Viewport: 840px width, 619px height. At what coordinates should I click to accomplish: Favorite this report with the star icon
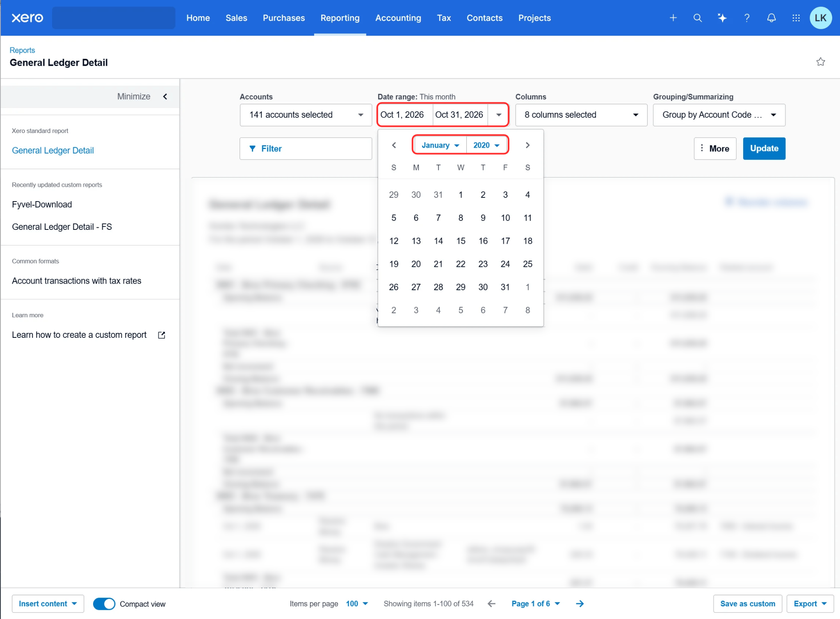tap(821, 62)
